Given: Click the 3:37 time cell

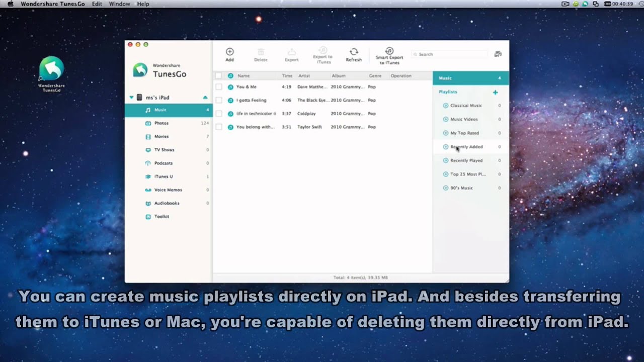Looking at the screenshot, I should pos(287,114).
